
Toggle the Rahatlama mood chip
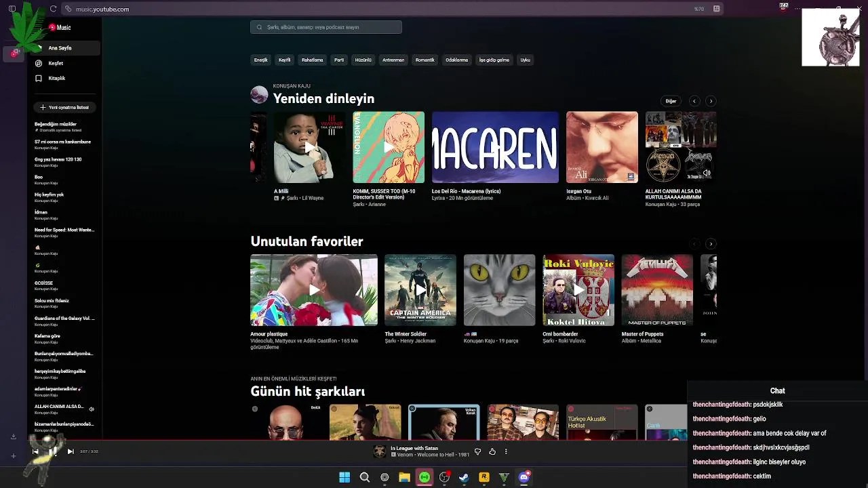pyautogui.click(x=313, y=60)
